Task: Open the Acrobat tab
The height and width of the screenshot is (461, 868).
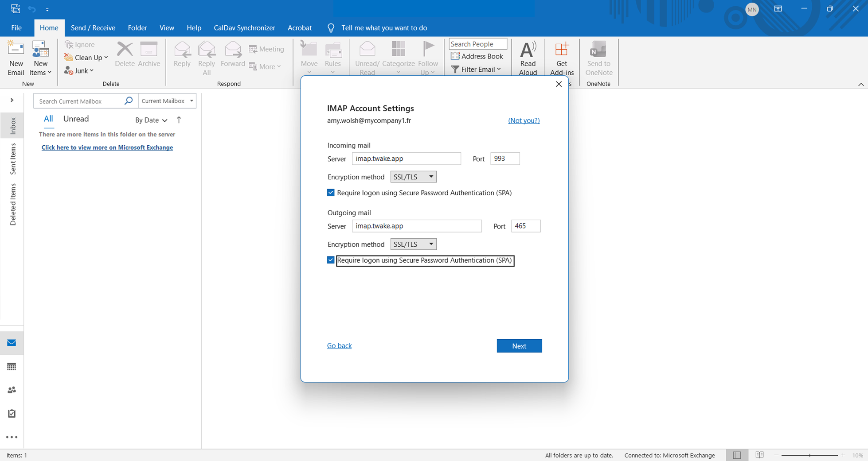Action: click(300, 28)
